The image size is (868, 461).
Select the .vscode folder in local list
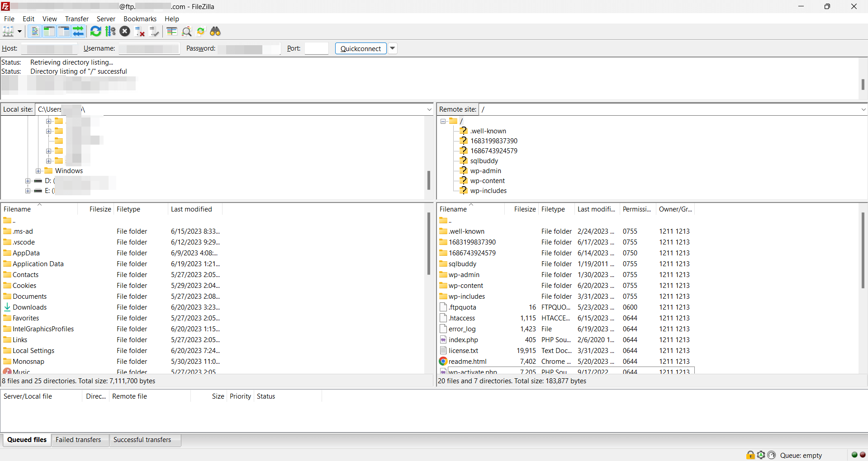click(x=24, y=242)
